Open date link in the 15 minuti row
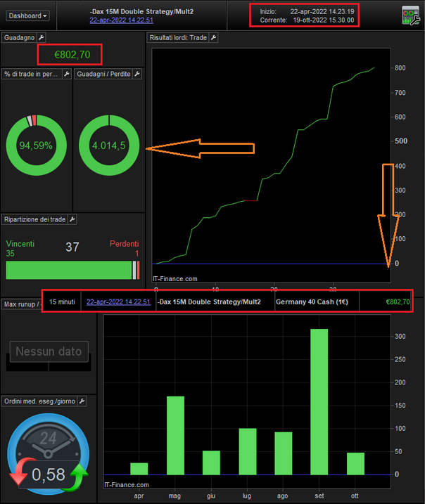Image resolution: width=425 pixels, height=504 pixels. [118, 302]
